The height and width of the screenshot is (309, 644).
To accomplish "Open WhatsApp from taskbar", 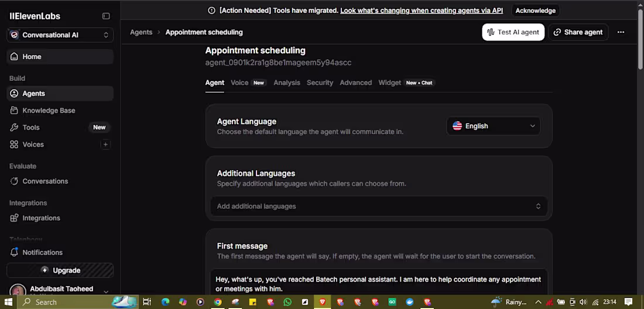I will click(x=287, y=302).
